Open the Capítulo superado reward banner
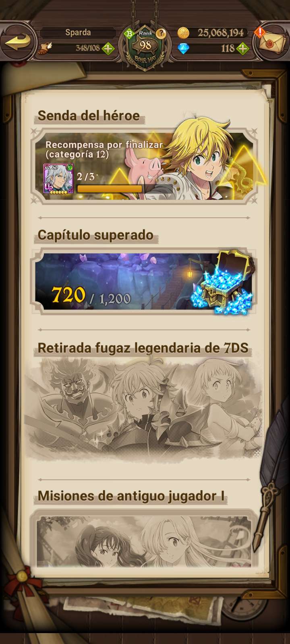 pyautogui.click(x=144, y=281)
